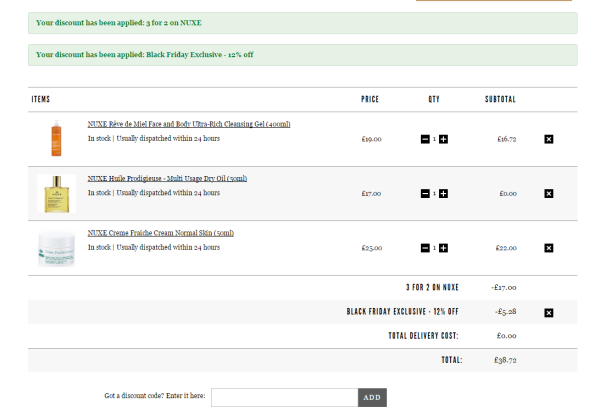Viewport: 600px width, 413px height.
Task: Click the total amount £38.72
Action: (505, 360)
